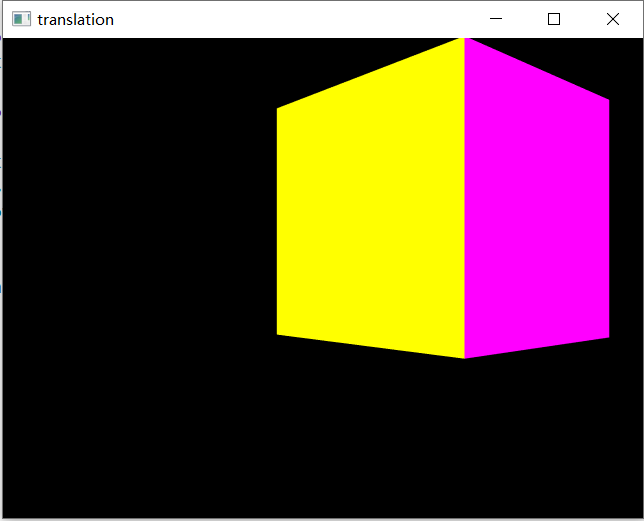Screen dimensions: 644x521
Task: Click the translation window app icon
Action: click(21, 19)
